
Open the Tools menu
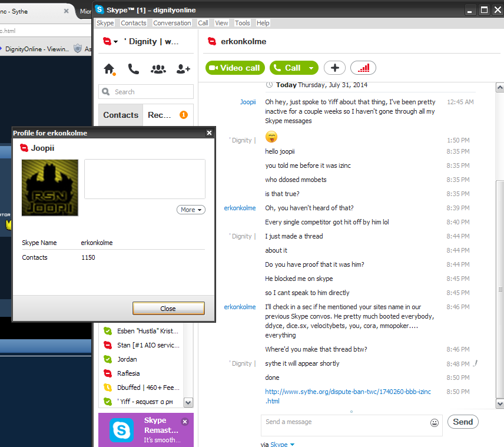tap(242, 23)
